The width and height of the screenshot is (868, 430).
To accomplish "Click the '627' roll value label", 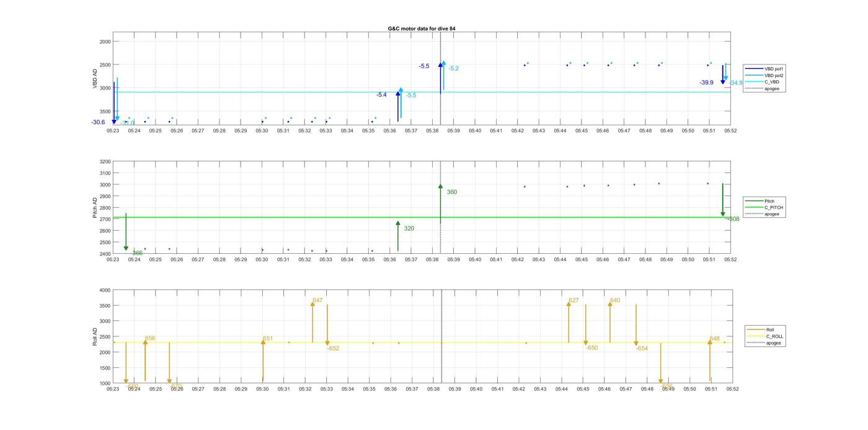I will (x=573, y=300).
